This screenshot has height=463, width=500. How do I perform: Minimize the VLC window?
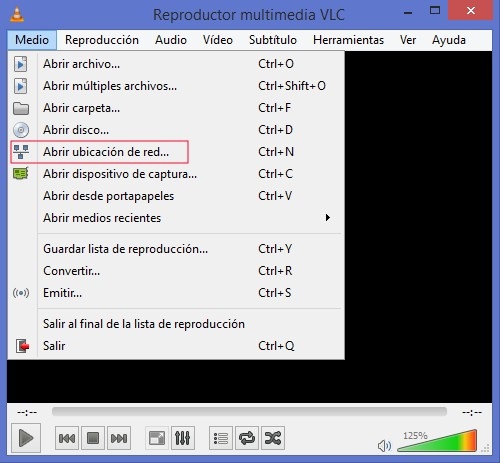[408, 12]
